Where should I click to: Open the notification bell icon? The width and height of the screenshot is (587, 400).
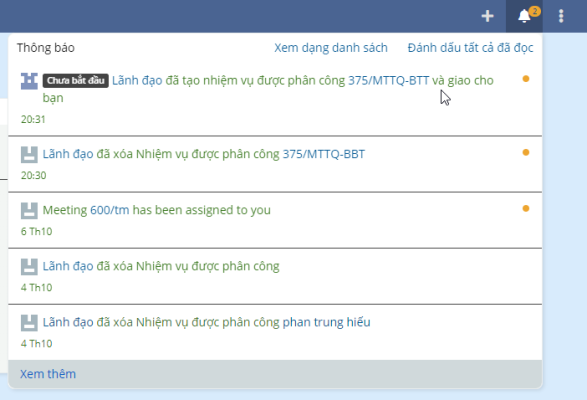click(x=524, y=16)
